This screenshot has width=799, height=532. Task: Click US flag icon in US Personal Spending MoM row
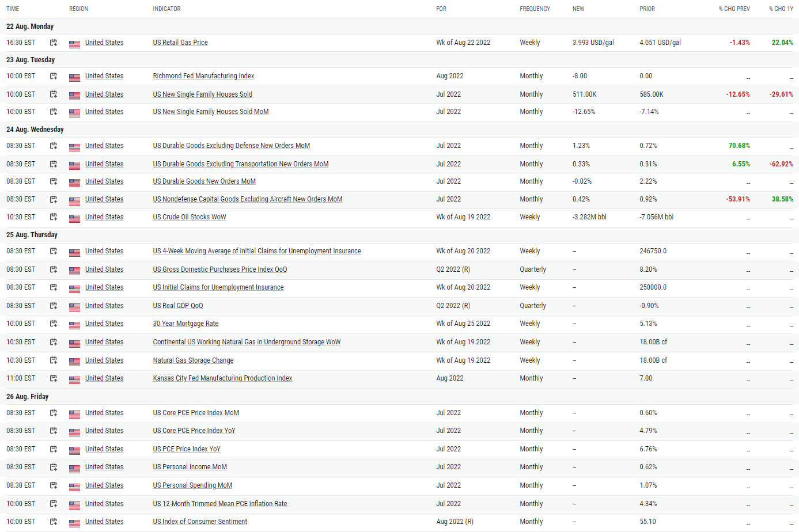[x=74, y=487]
